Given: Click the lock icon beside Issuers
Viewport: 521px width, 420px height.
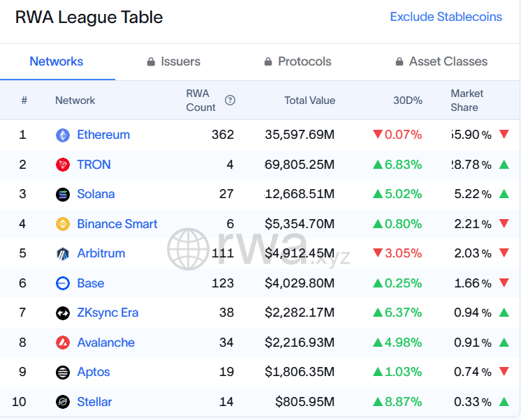Looking at the screenshot, I should (151, 62).
